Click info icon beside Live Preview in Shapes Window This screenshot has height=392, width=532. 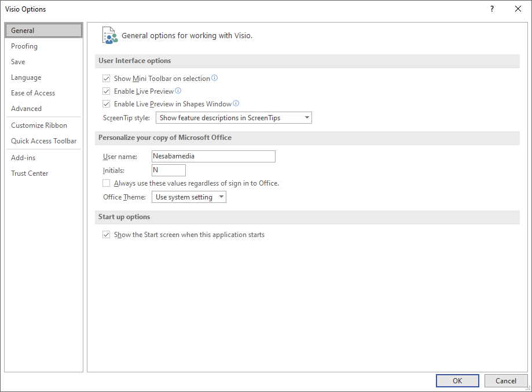236,104
